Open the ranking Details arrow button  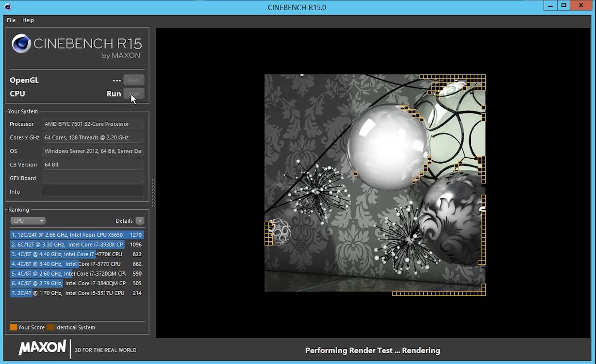[140, 221]
